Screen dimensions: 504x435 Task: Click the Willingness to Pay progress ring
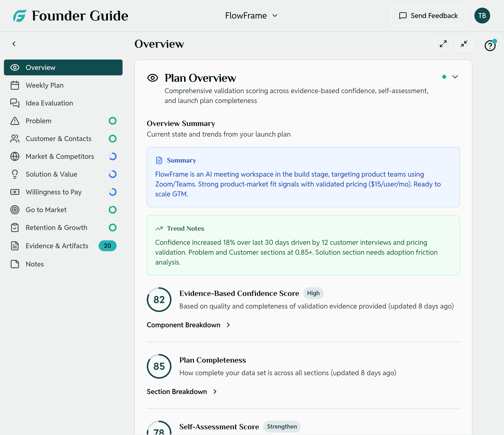click(x=112, y=192)
